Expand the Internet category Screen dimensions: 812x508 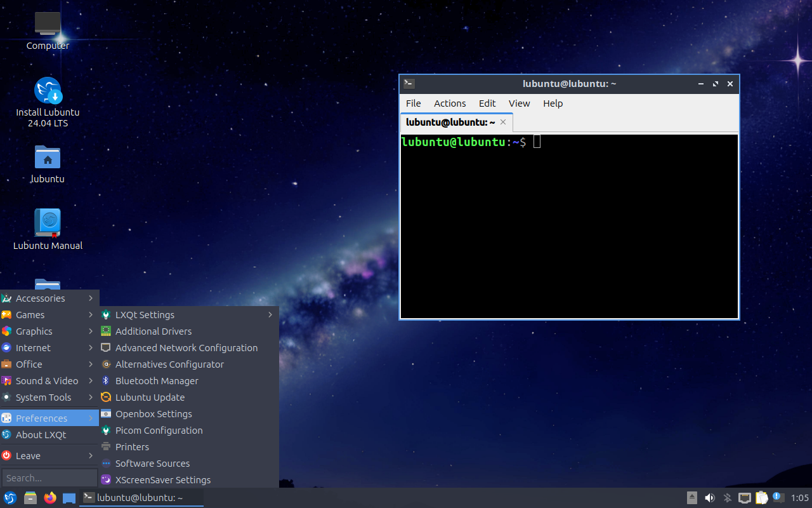(x=49, y=348)
